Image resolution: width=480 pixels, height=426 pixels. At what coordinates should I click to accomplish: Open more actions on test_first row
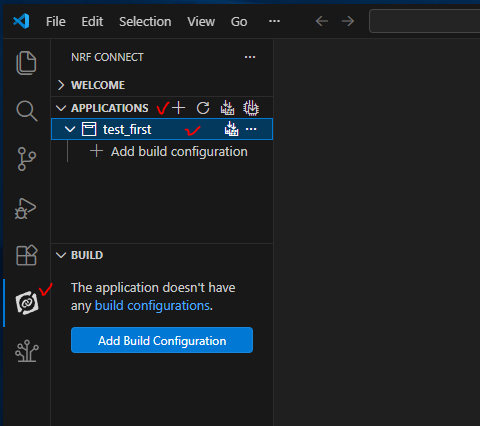pos(251,129)
